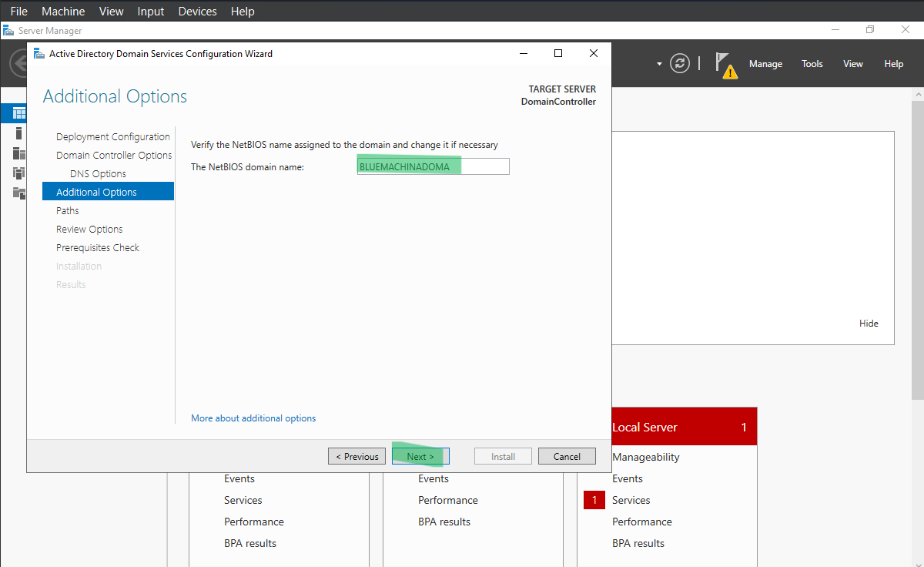Open BPA results in the Local Server tile
924x567 pixels.
pos(638,543)
